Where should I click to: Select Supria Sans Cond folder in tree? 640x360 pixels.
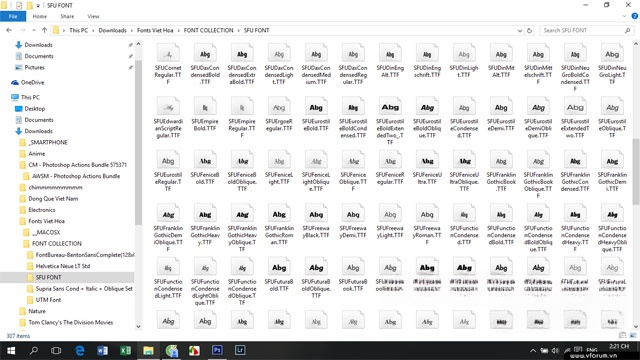(x=84, y=289)
